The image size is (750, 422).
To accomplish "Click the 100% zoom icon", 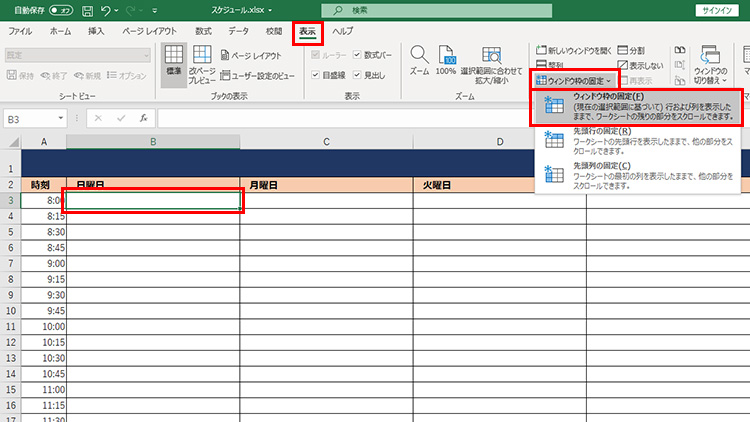I will (x=446, y=58).
